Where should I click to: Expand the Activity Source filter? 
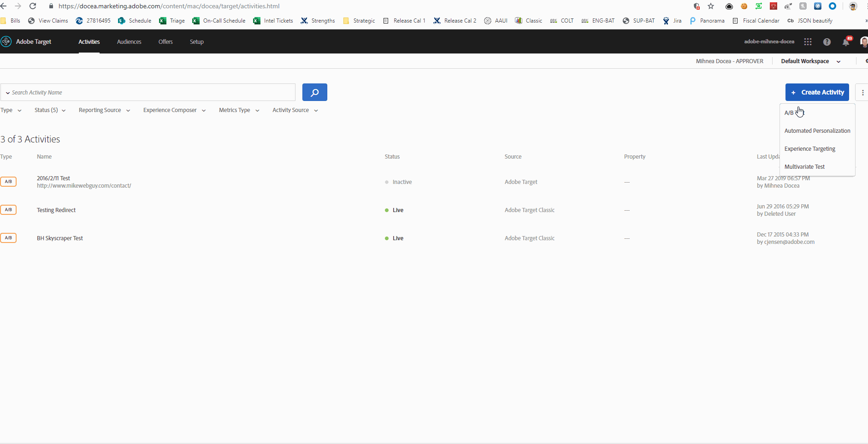pos(295,110)
